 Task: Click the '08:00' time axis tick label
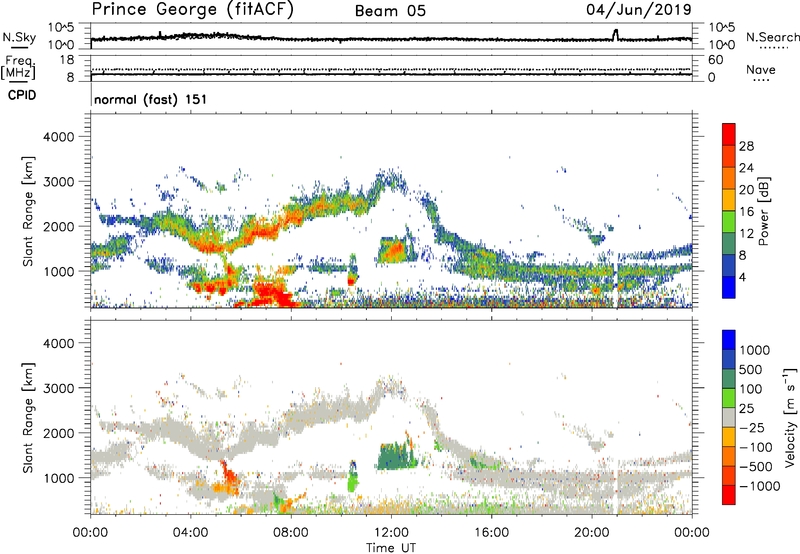pyautogui.click(x=290, y=533)
